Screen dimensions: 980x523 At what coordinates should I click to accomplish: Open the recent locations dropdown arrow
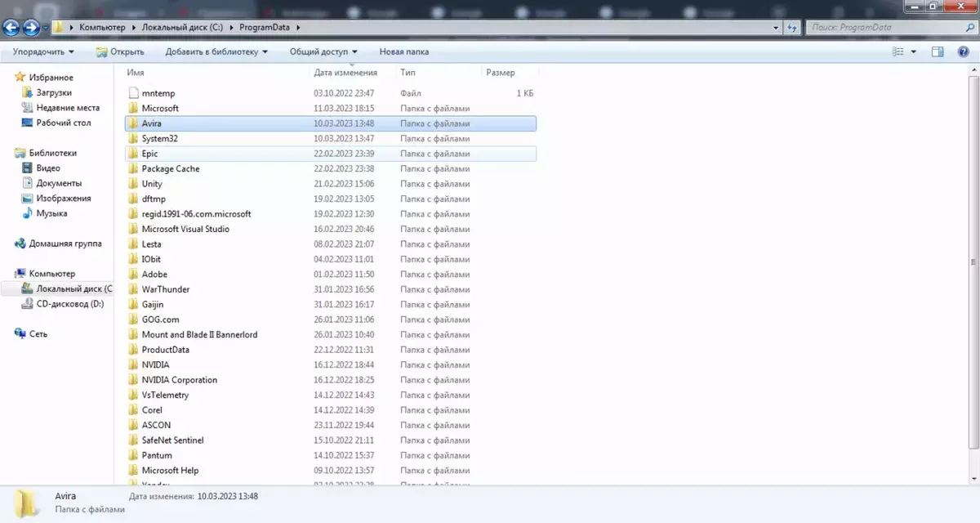46,28
